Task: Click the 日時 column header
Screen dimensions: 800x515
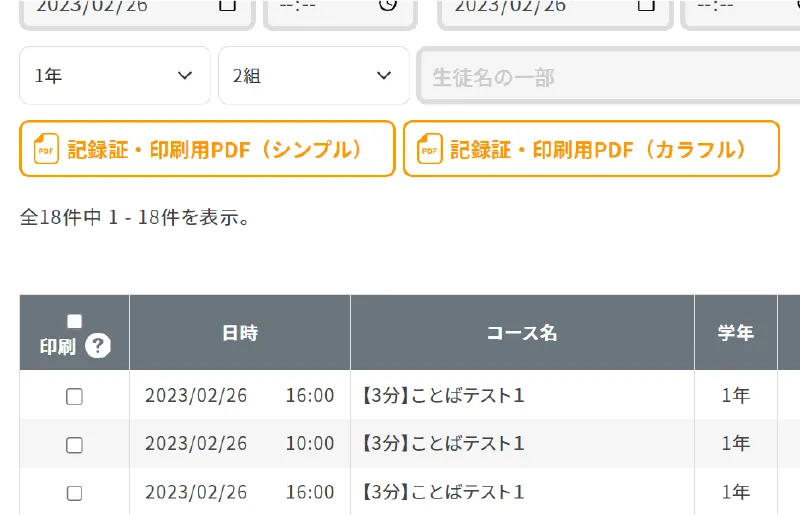Action: coord(240,333)
